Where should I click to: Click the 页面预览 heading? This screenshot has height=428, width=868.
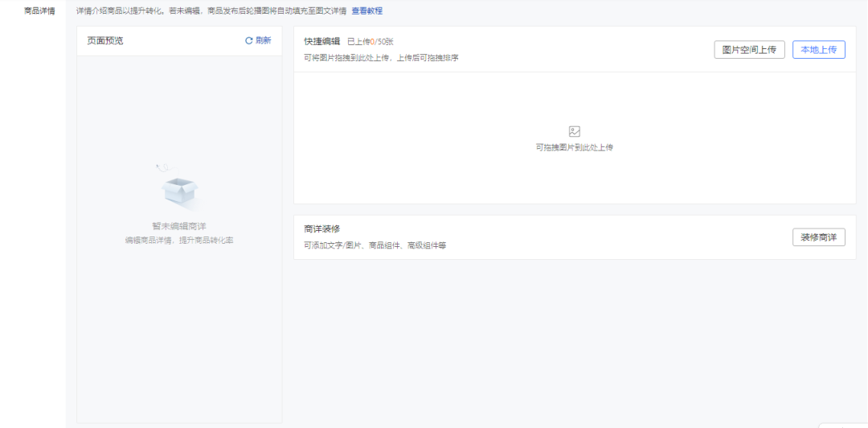[x=105, y=40]
